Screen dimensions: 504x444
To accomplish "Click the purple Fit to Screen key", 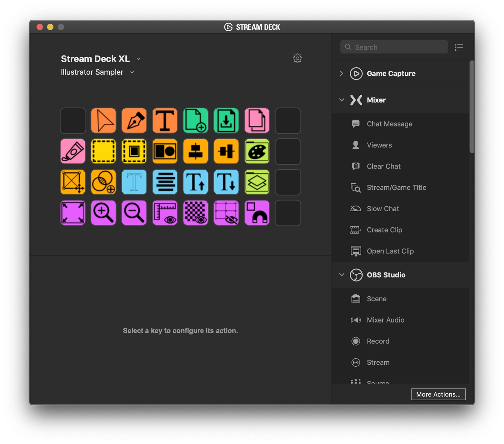I will [x=73, y=213].
